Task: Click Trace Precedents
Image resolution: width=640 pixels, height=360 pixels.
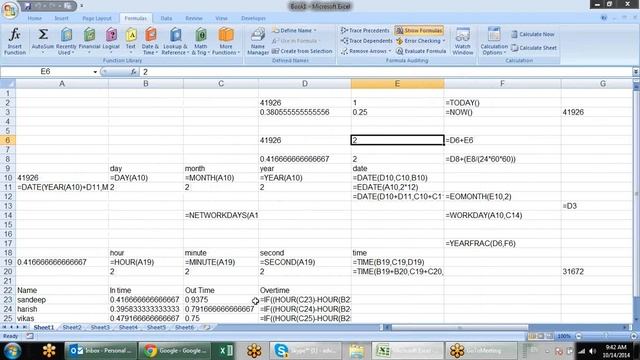Action: pos(365,30)
